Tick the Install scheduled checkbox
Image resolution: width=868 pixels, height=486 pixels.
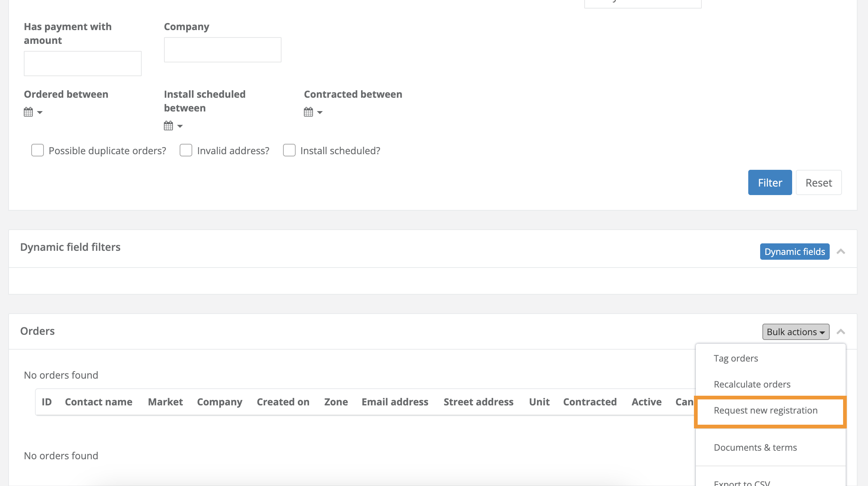[x=289, y=150]
